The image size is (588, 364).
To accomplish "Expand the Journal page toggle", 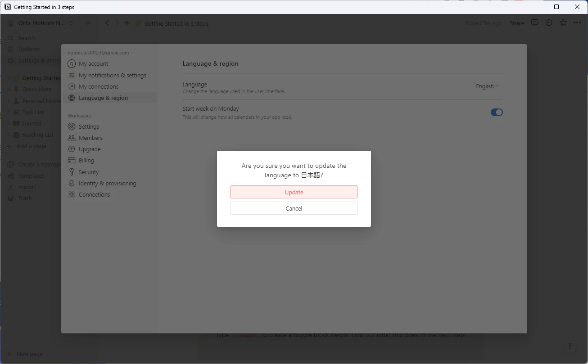I will point(9,123).
